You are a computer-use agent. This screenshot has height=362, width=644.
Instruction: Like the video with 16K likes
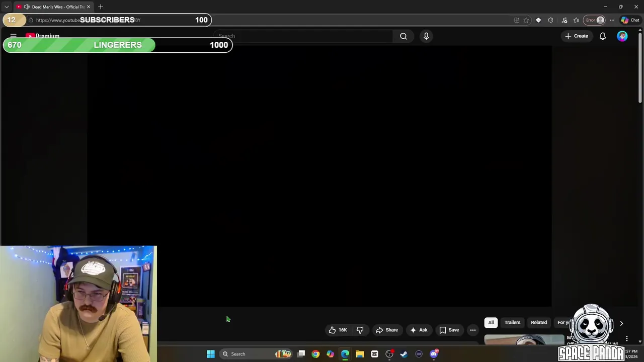pyautogui.click(x=338, y=330)
